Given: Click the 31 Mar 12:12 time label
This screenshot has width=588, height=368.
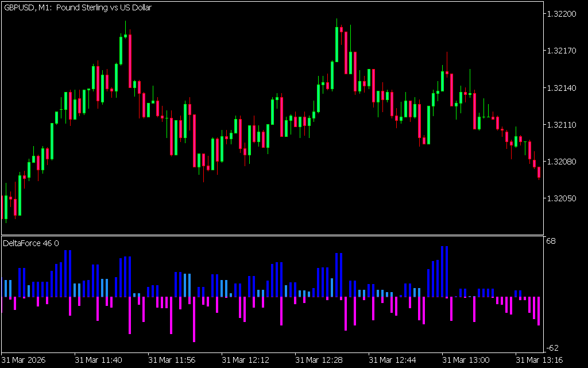Looking at the screenshot, I should (x=245, y=360).
